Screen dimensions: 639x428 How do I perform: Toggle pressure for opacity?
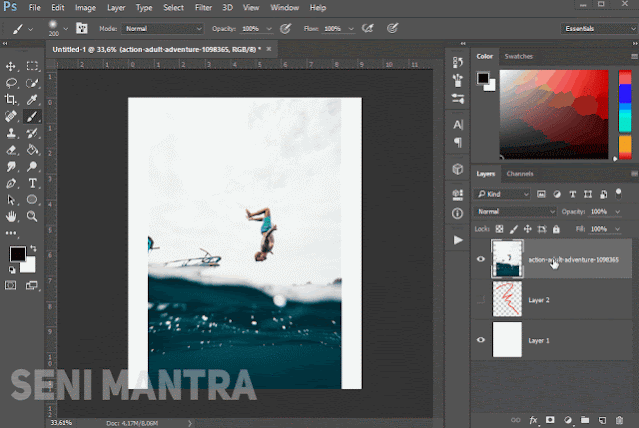tap(285, 28)
